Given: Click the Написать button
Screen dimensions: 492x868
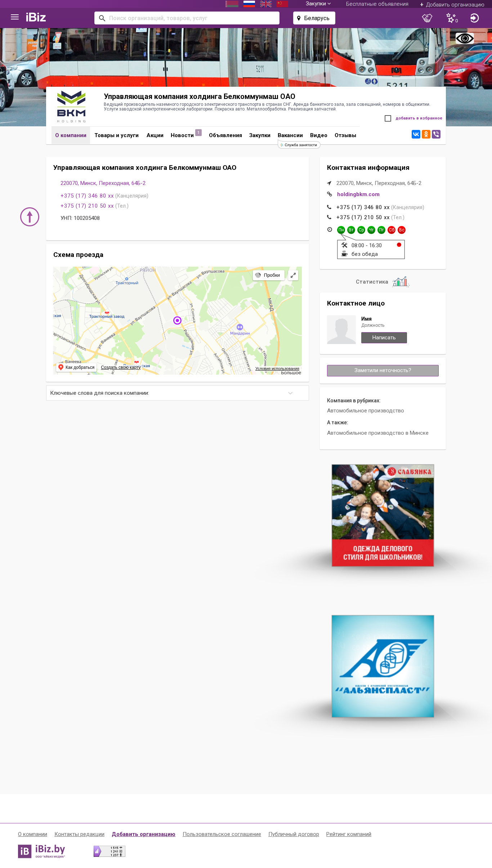Looking at the screenshot, I should coord(384,338).
